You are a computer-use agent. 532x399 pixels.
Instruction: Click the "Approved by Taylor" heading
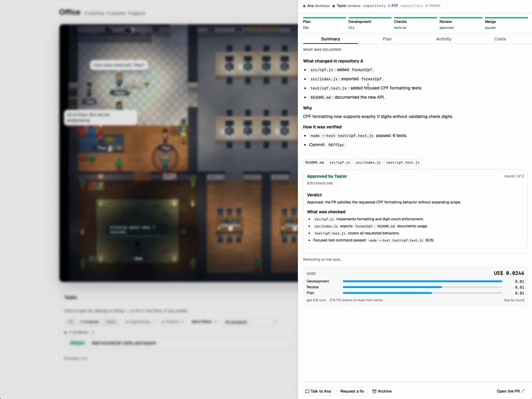(x=327, y=176)
